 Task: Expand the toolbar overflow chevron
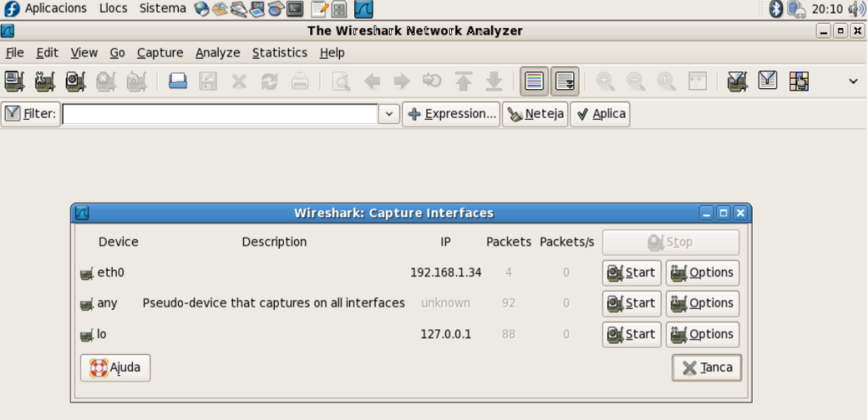pos(853,81)
